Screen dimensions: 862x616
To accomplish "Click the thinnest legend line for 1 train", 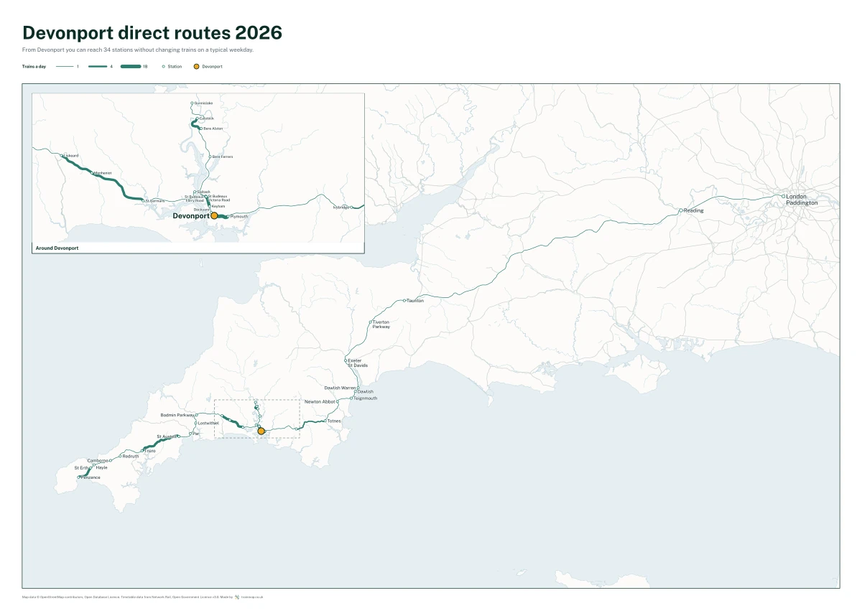I will tap(65, 66).
